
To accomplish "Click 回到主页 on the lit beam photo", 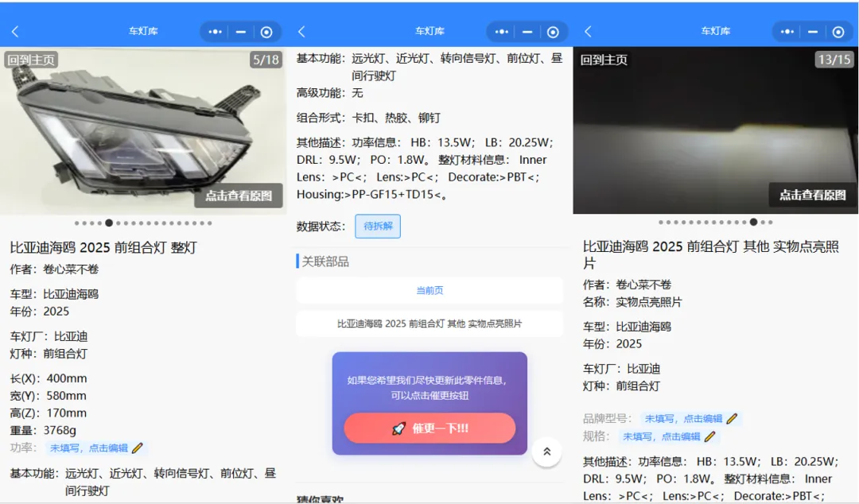I will click(604, 60).
